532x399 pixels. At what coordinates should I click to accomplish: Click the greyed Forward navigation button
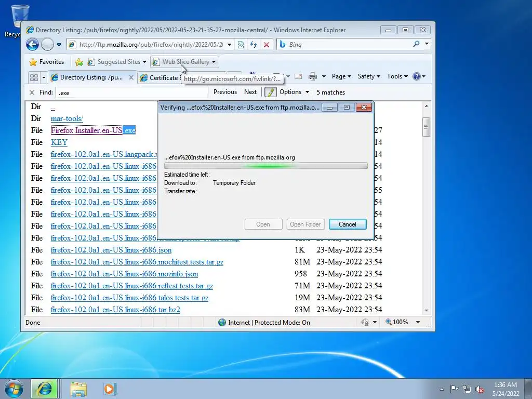click(47, 45)
